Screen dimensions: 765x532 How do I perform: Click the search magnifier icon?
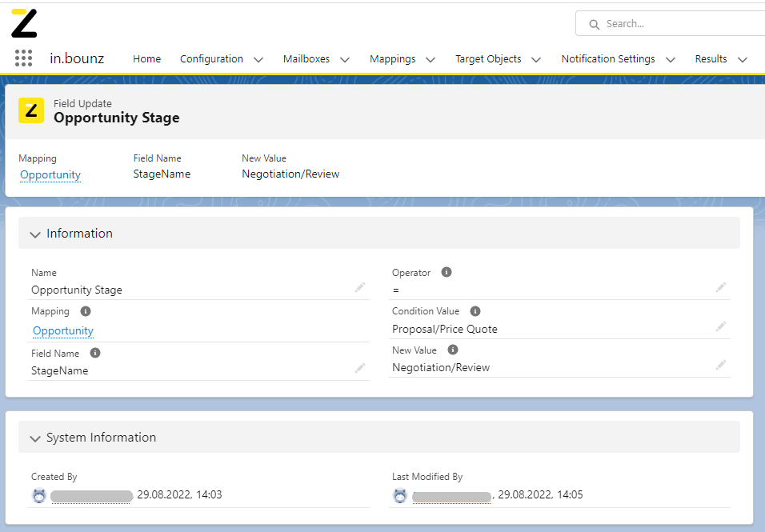coord(594,24)
